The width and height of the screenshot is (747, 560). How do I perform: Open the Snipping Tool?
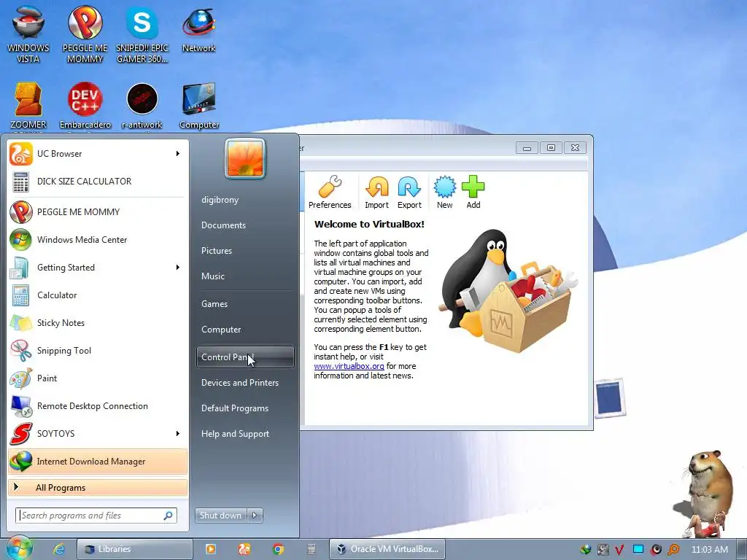click(x=98, y=351)
